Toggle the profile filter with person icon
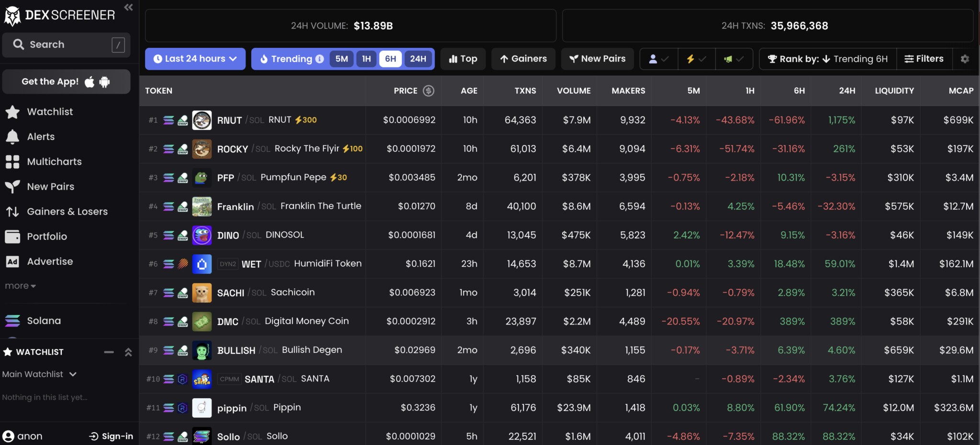This screenshot has width=980, height=445. (x=658, y=59)
